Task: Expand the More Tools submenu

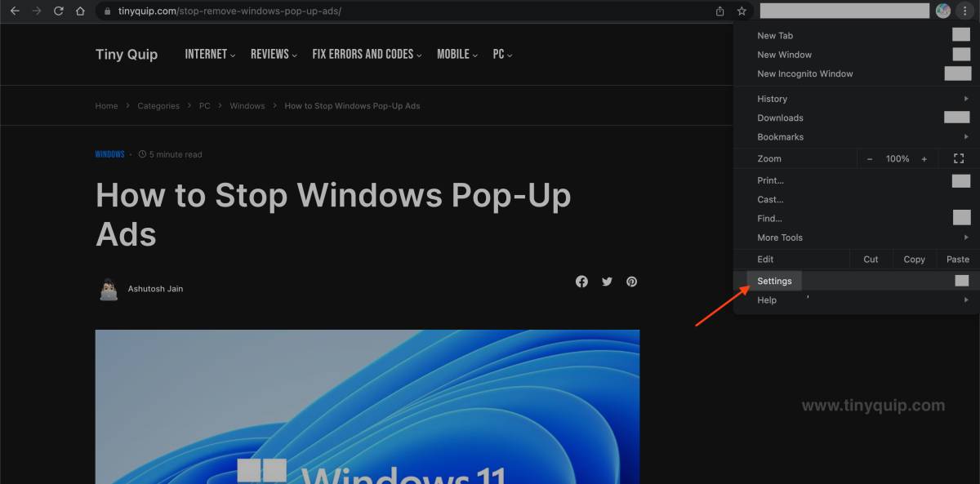Action: click(780, 238)
